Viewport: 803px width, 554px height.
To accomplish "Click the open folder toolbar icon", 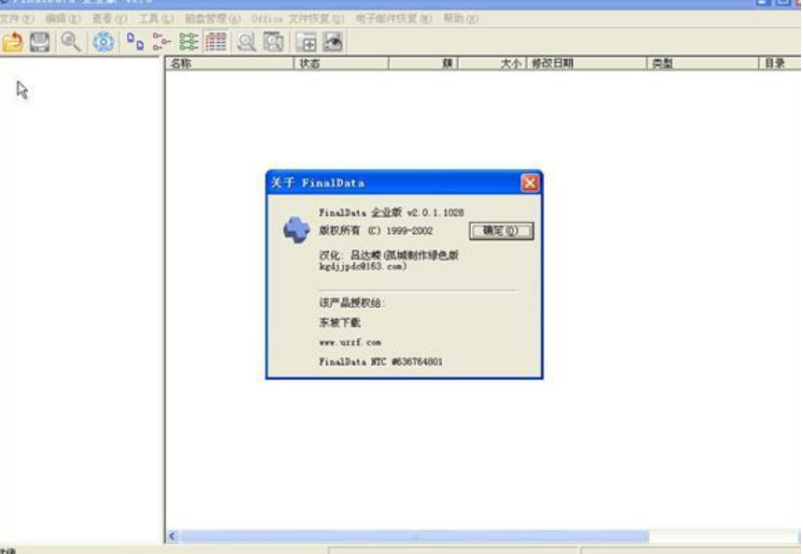I will 12,42.
